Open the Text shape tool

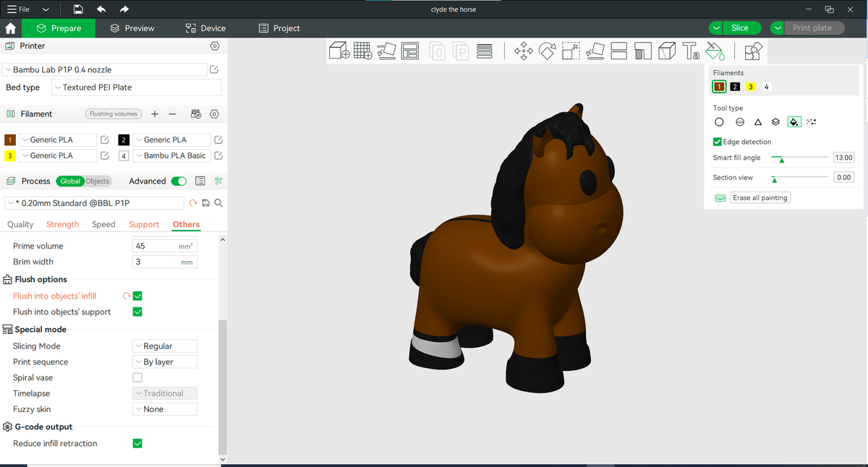pos(690,51)
